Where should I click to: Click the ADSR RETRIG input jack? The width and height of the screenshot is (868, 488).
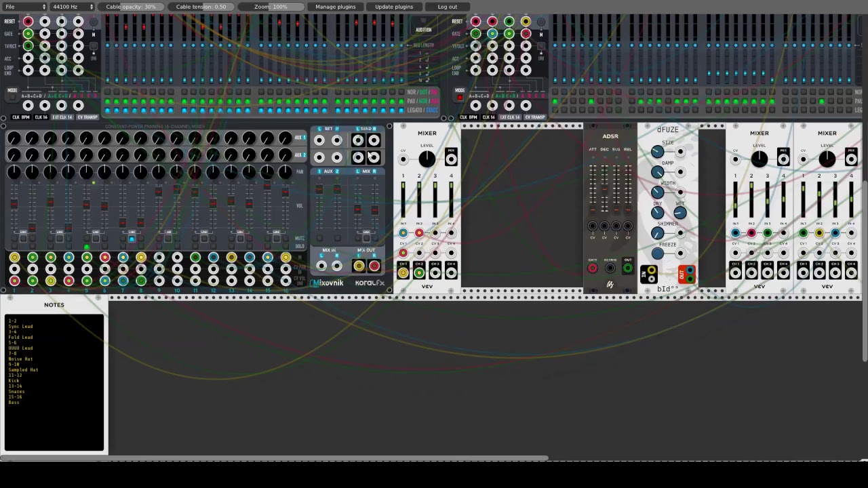pyautogui.click(x=610, y=268)
